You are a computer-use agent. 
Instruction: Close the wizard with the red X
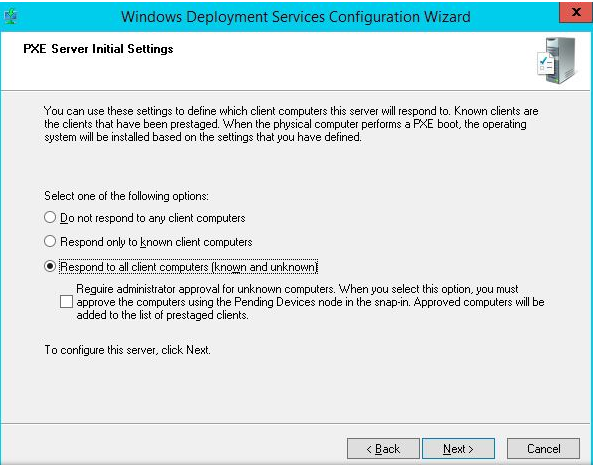(576, 12)
